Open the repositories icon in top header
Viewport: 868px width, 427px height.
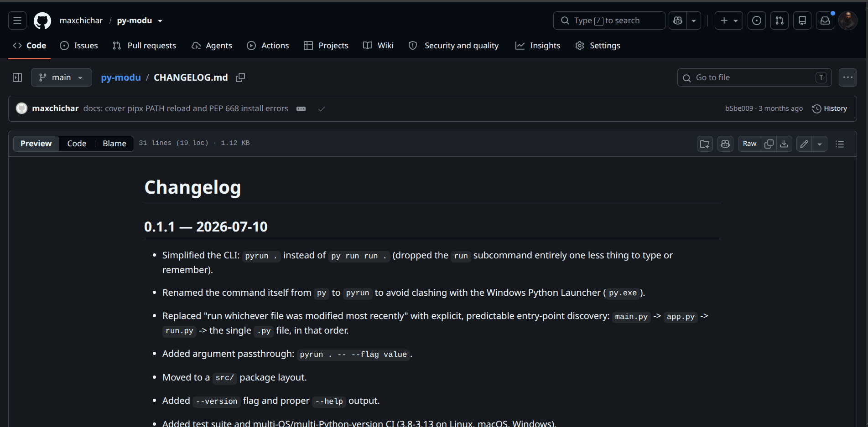click(x=802, y=21)
